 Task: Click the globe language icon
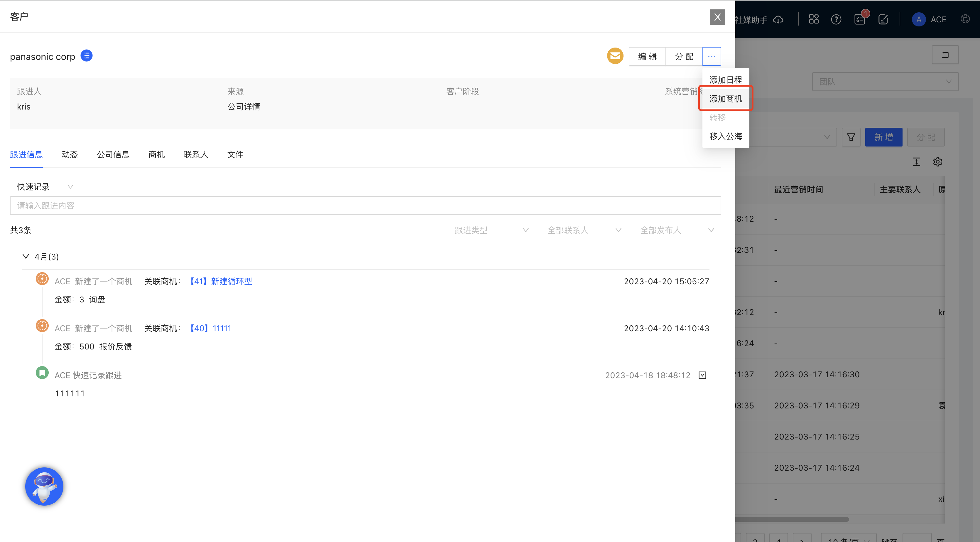click(x=965, y=19)
